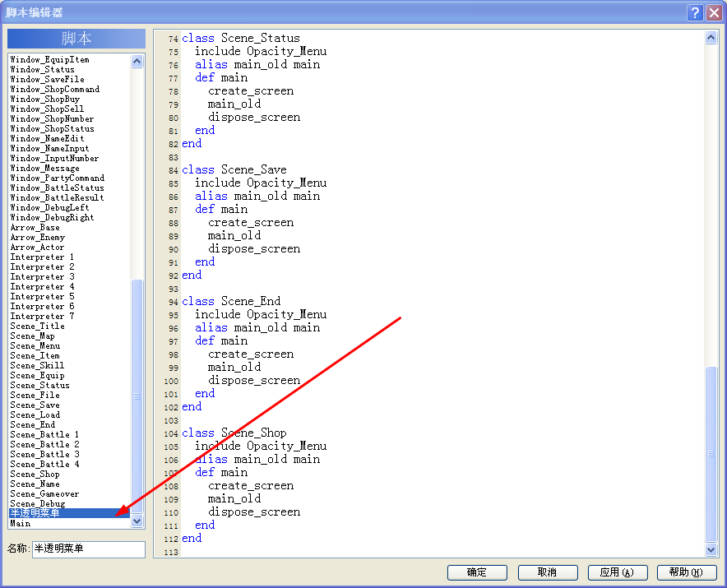727x588 pixels.
Task: Select the Window_EquipItem script
Action: [70, 59]
